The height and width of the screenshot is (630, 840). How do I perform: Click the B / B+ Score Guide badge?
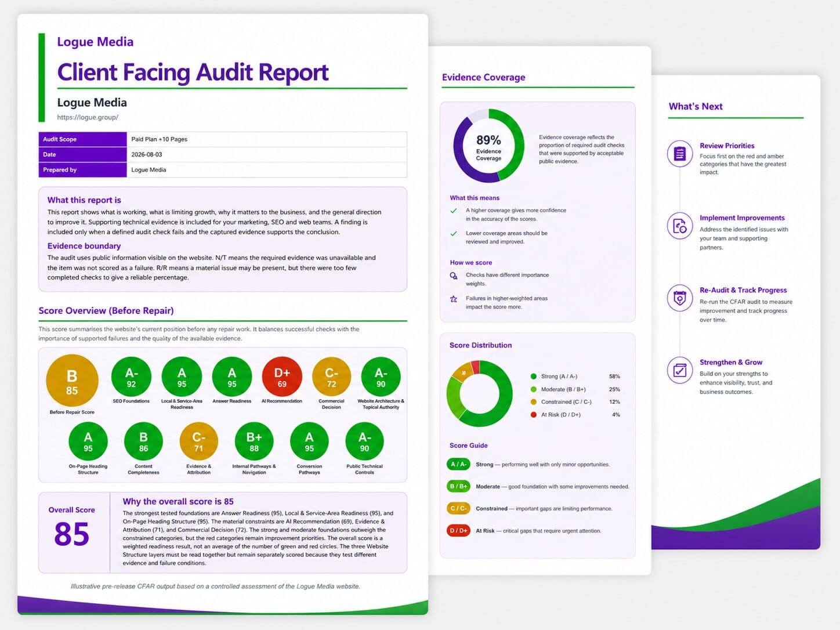458,486
